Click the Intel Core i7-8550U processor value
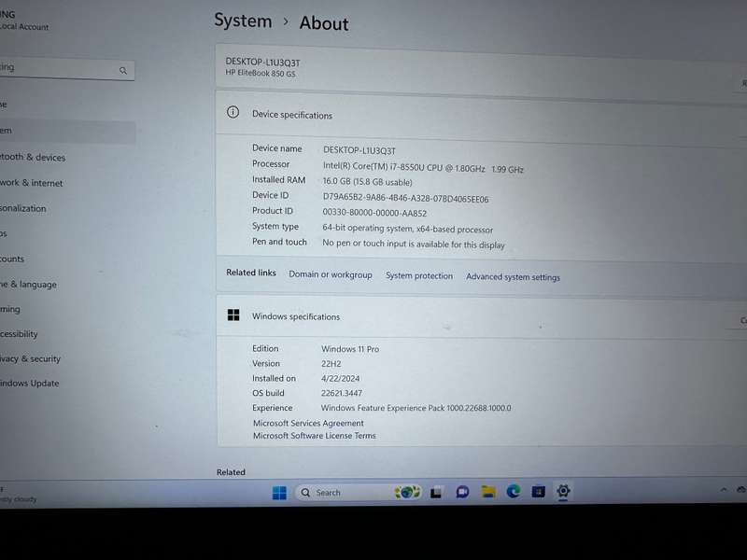Viewport: 747px width, 560px height. 423,167
